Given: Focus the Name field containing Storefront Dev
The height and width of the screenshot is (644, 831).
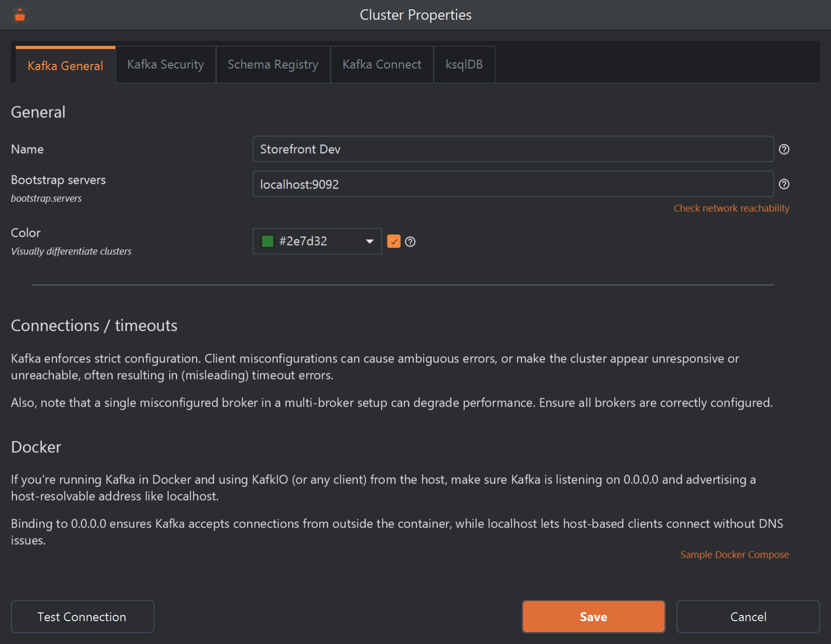Looking at the screenshot, I should (x=513, y=150).
